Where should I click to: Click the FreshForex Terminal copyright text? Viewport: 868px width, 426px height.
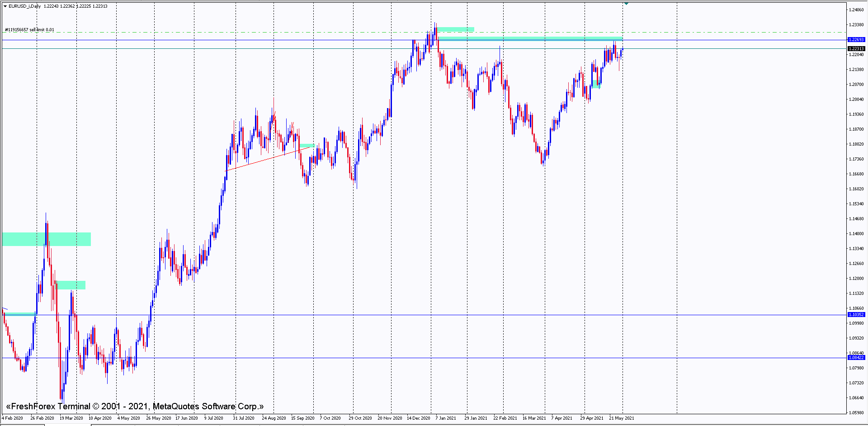[x=135, y=406]
